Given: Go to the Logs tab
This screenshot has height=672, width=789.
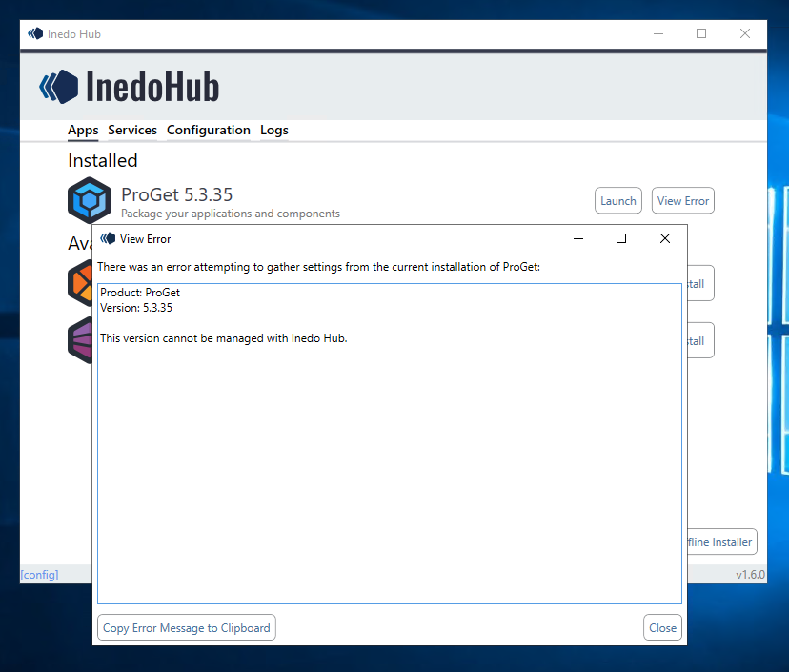Looking at the screenshot, I should click(274, 131).
